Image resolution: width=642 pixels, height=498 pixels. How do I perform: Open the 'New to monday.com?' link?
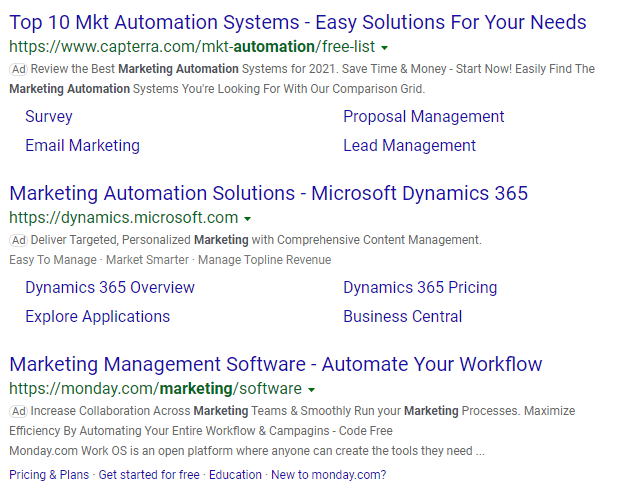[329, 475]
